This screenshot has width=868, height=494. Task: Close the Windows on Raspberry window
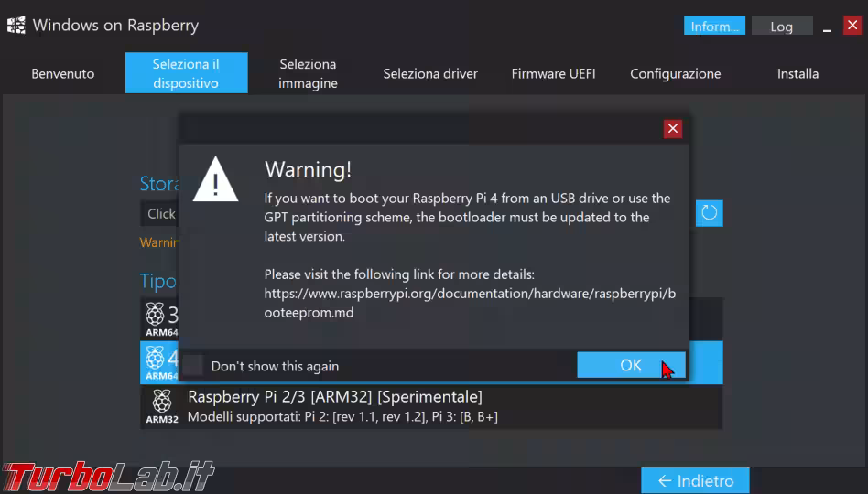(852, 26)
